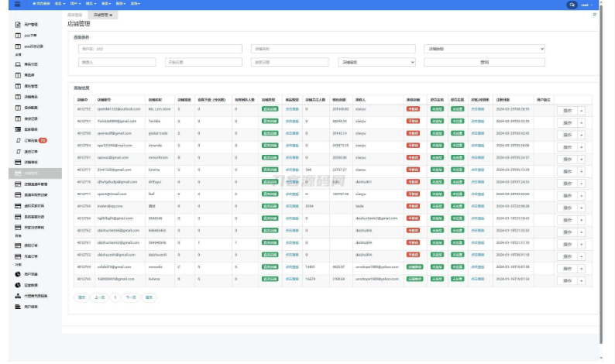This screenshot has width=615, height=364.
Task: Click the 用户名、UID input field
Action: point(160,49)
